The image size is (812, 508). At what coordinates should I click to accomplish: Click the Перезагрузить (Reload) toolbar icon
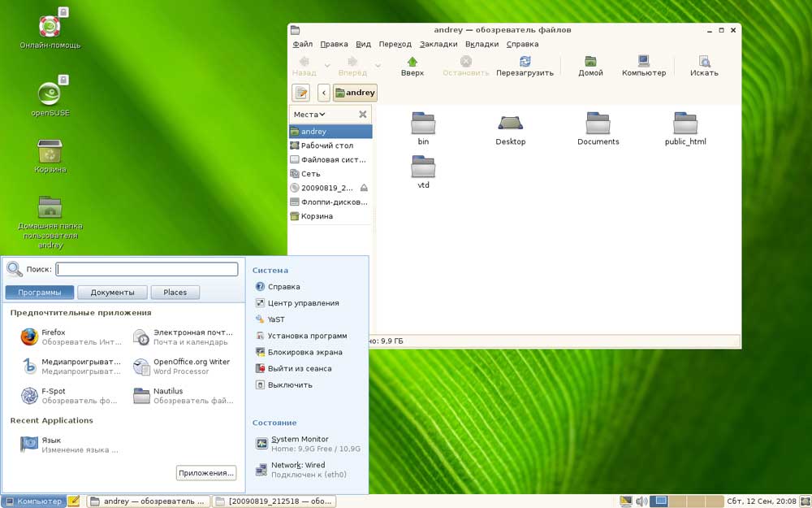525,63
